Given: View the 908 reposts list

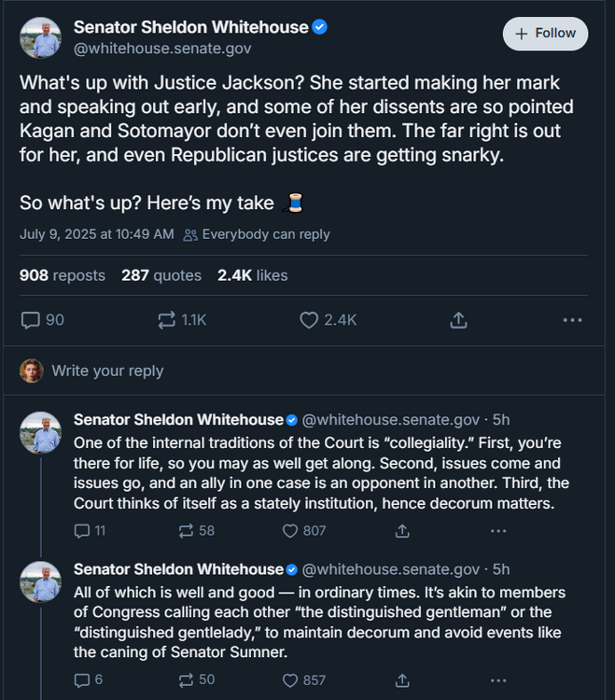Looking at the screenshot, I should click(x=62, y=275).
